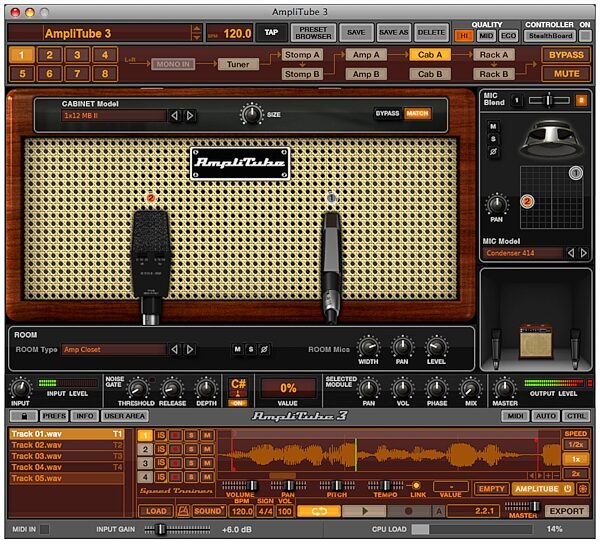600x544 pixels.
Task: Toggle the controller ON checkbox
Action: pyautogui.click(x=584, y=36)
